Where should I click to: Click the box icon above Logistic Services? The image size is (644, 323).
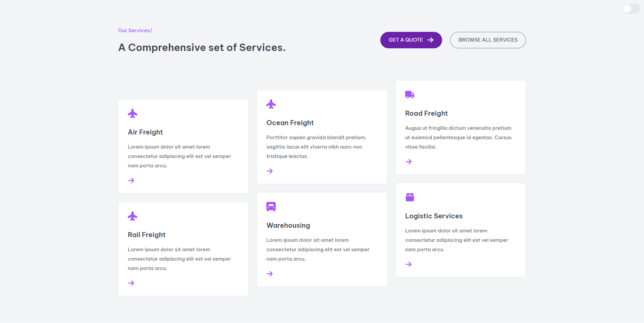[410, 197]
